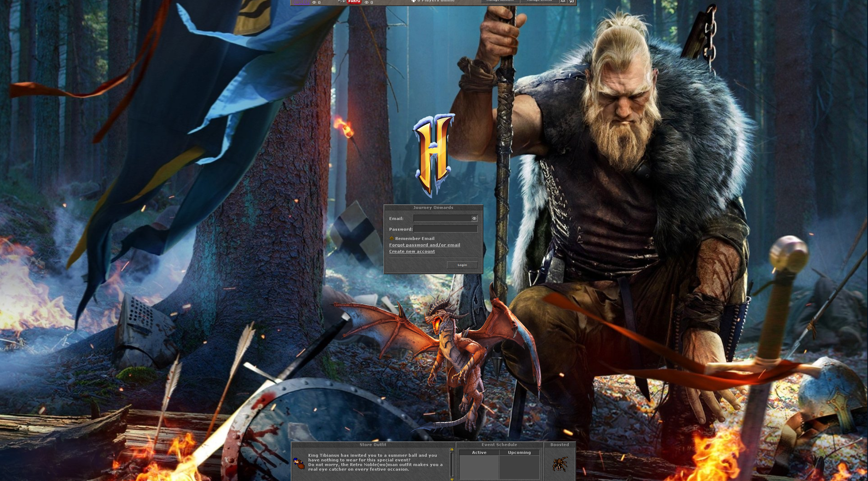The image size is (868, 481).
Task: Click the Email input field
Action: (442, 218)
